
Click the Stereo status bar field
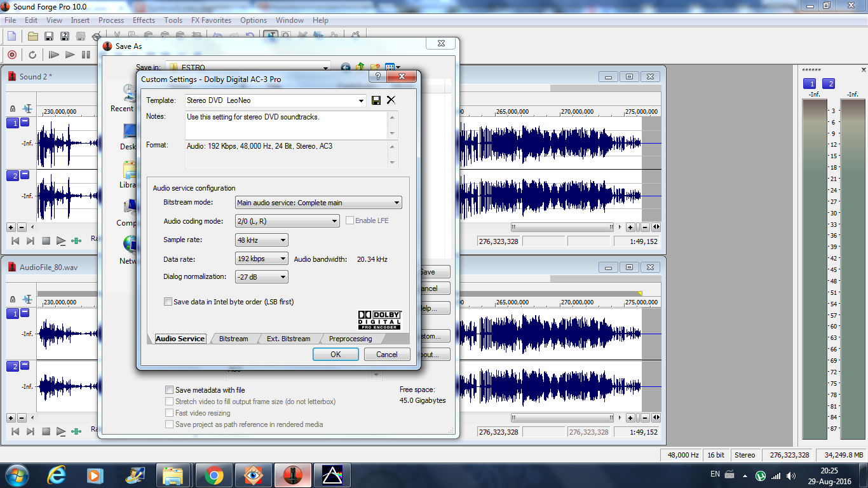pyautogui.click(x=745, y=455)
